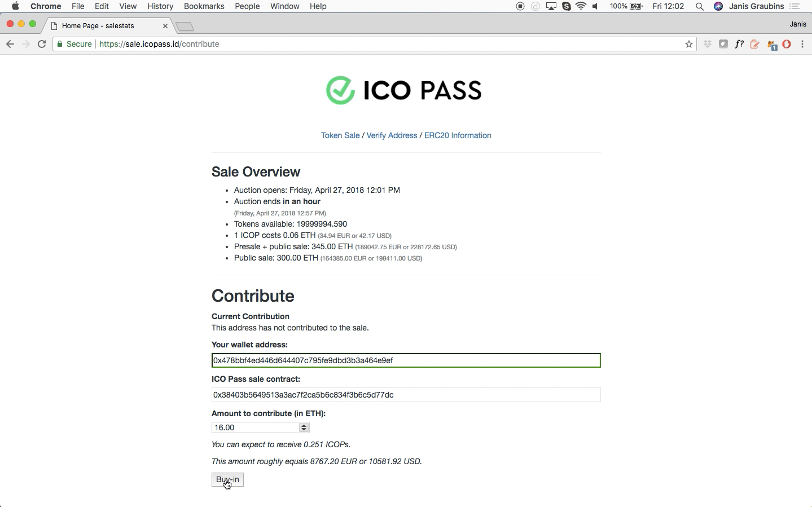The width and height of the screenshot is (812, 507).
Task: Open Spotlight search in menu bar
Action: pyautogui.click(x=700, y=6)
